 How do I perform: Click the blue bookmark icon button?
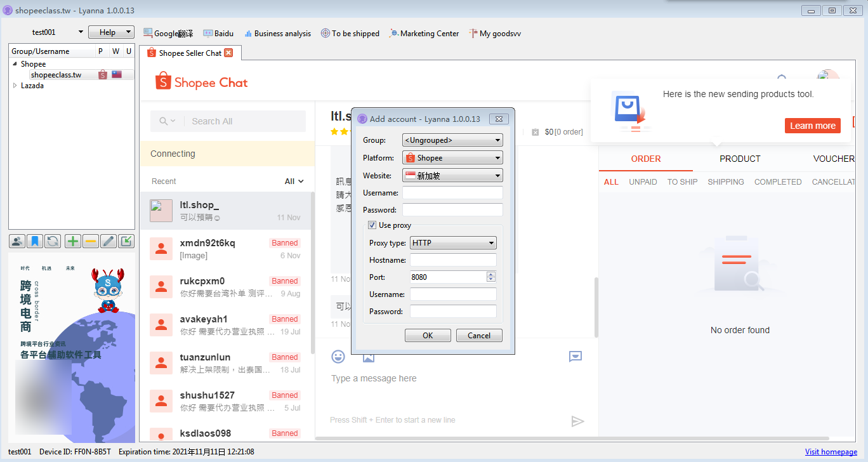[x=35, y=241]
